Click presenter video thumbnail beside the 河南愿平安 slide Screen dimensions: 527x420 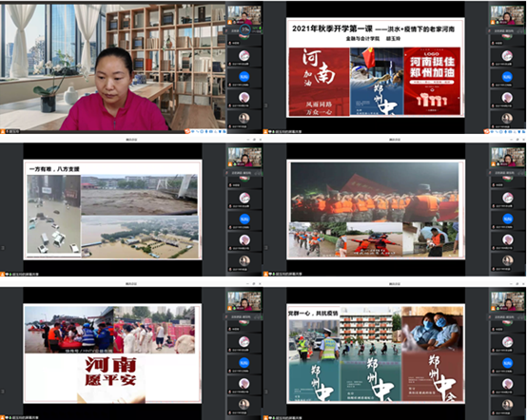click(244, 301)
